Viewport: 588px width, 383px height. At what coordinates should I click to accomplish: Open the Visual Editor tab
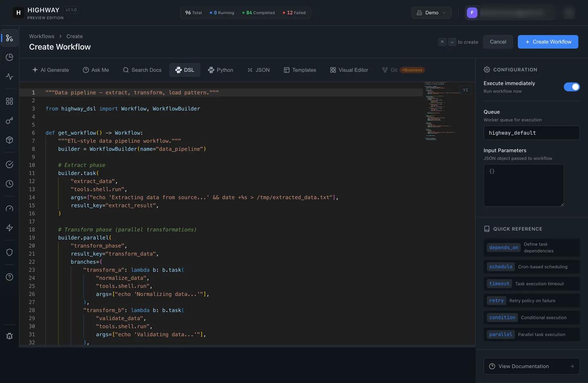(x=349, y=70)
